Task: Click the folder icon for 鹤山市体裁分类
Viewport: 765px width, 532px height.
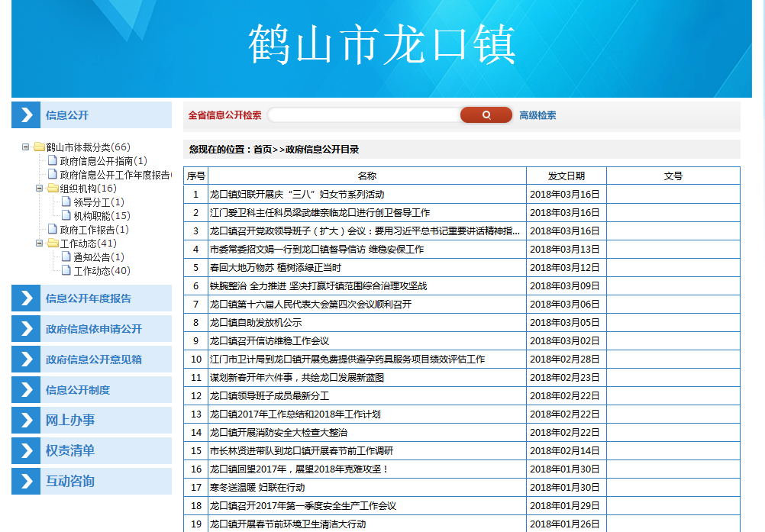Action: pyautogui.click(x=39, y=147)
